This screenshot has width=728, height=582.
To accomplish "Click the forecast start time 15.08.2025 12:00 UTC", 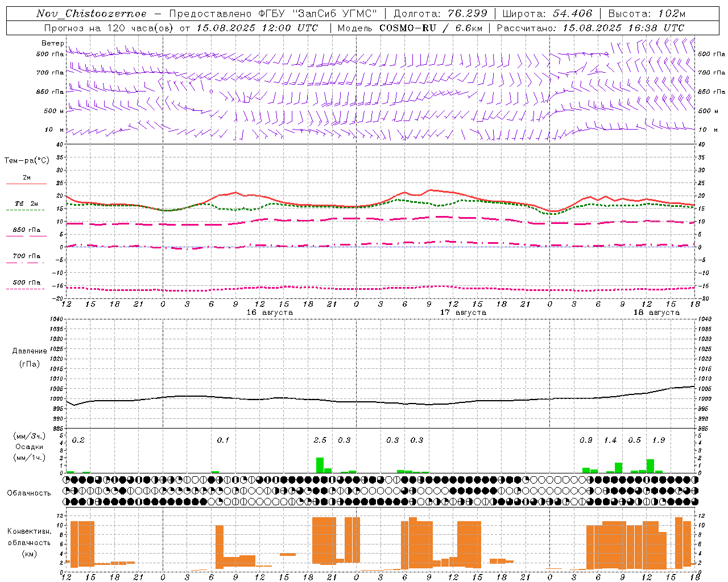I will [x=257, y=28].
